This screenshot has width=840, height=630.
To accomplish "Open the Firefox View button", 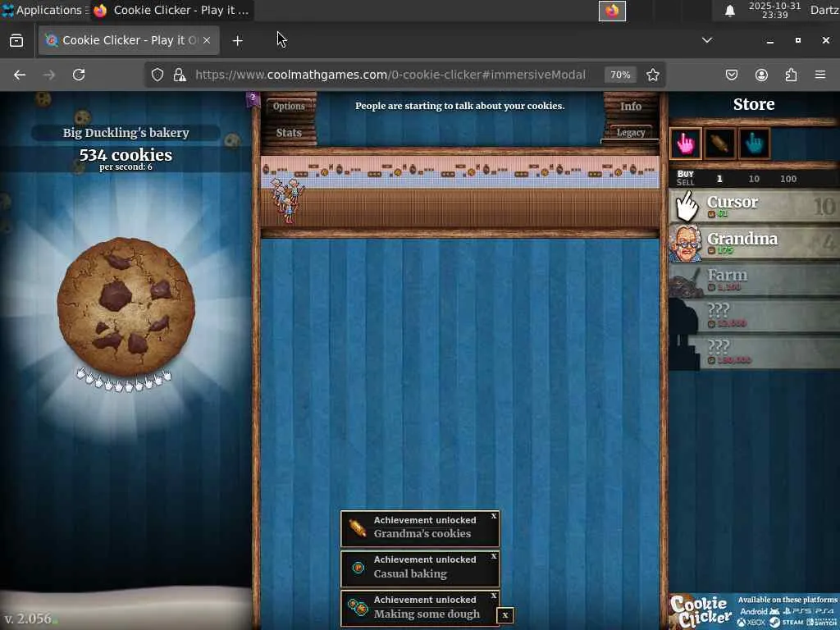I will click(x=16, y=41).
